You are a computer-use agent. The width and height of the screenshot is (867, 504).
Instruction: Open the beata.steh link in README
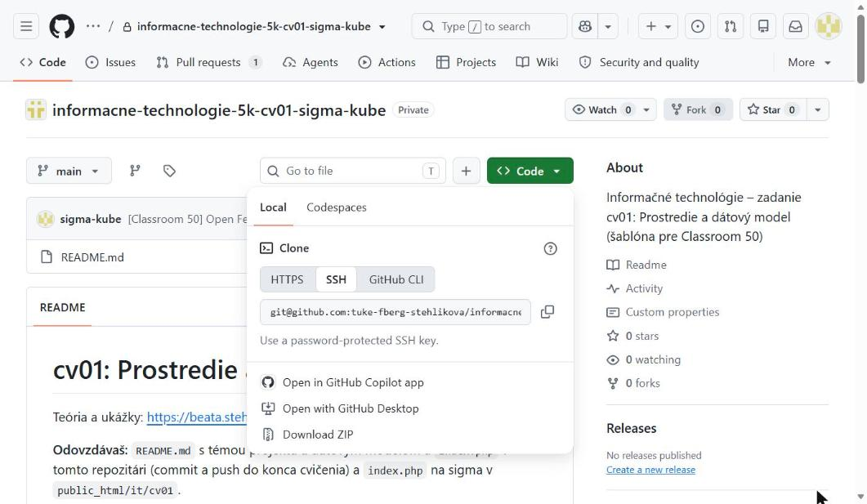(x=197, y=417)
